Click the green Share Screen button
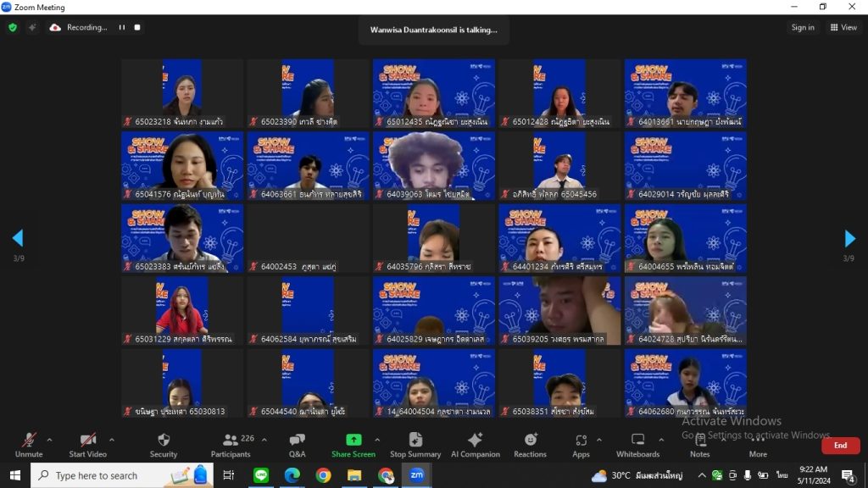Screen dimensions: 868x488 pos(353,445)
